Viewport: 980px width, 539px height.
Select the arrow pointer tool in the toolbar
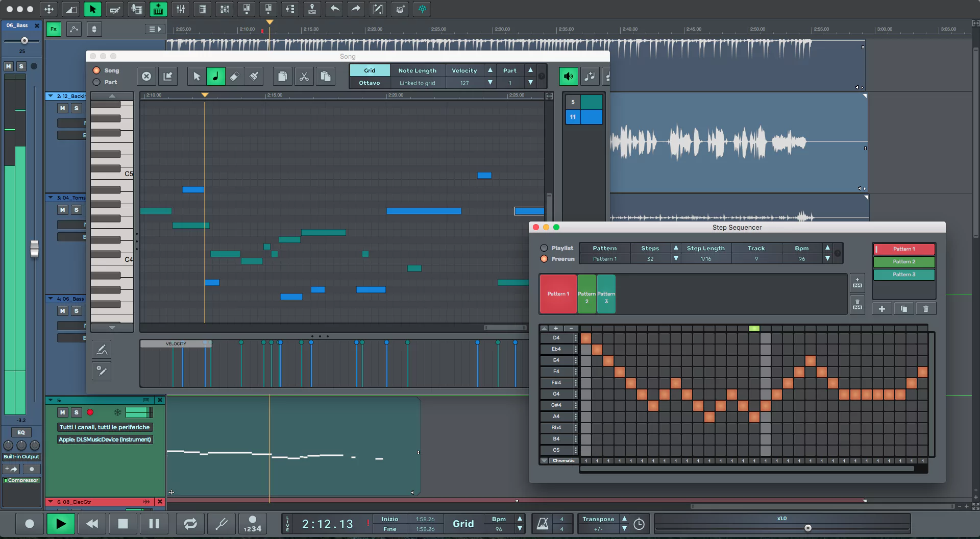click(92, 9)
